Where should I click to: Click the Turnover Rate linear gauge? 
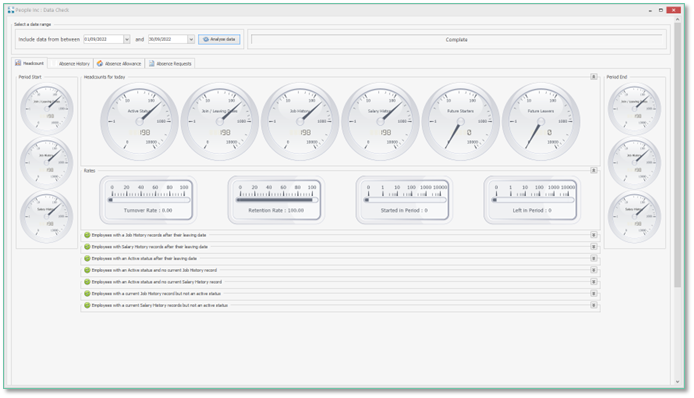coord(148,200)
